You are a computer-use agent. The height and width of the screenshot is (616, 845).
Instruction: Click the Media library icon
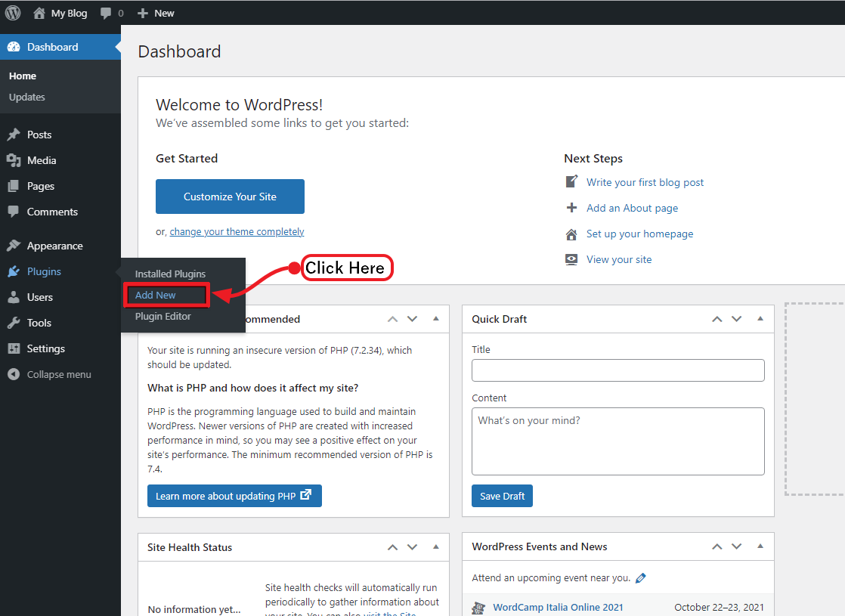14,160
